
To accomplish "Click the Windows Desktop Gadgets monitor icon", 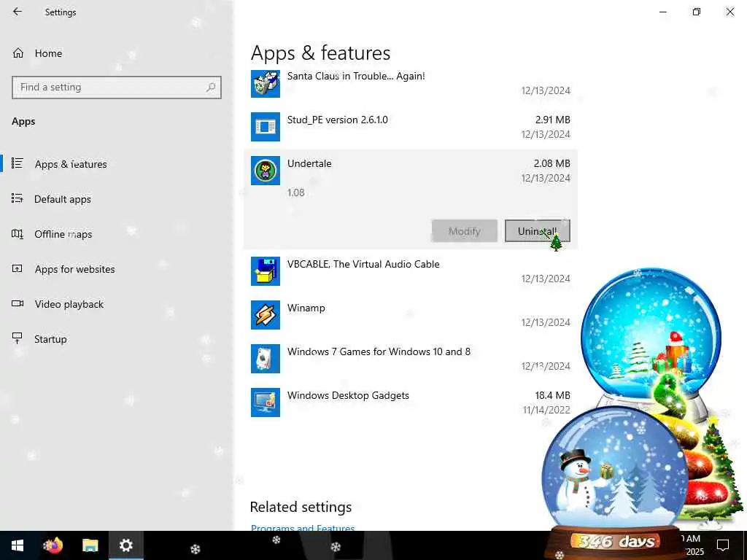I will pyautogui.click(x=266, y=402).
